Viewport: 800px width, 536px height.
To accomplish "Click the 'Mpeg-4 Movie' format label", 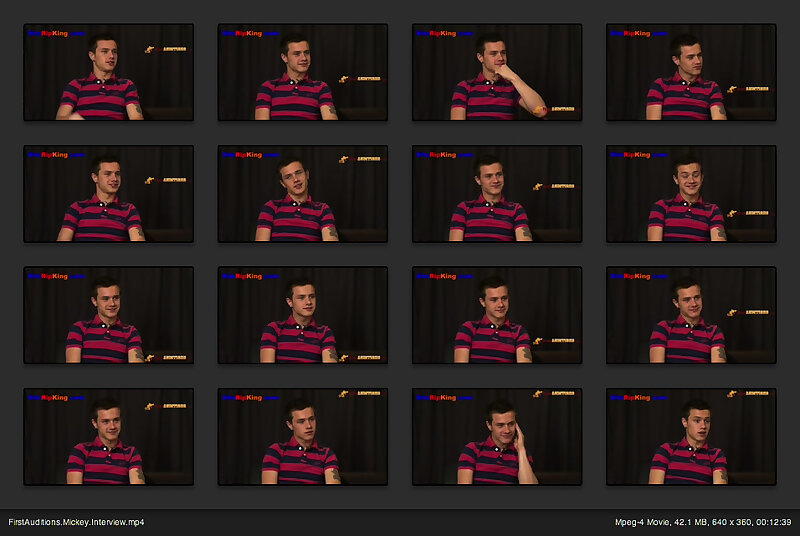I will coord(642,522).
